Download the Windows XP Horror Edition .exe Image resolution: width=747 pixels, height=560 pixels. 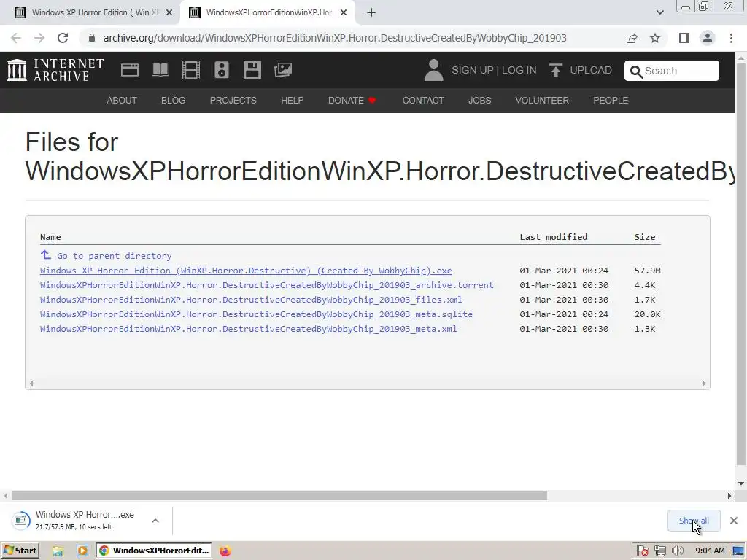point(246,271)
